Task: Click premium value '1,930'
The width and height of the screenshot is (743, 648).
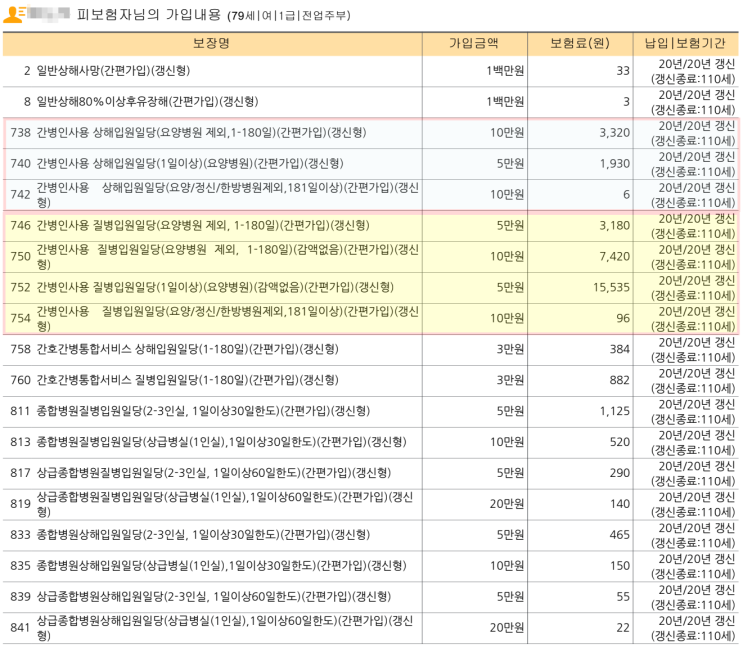Action: pos(615,164)
